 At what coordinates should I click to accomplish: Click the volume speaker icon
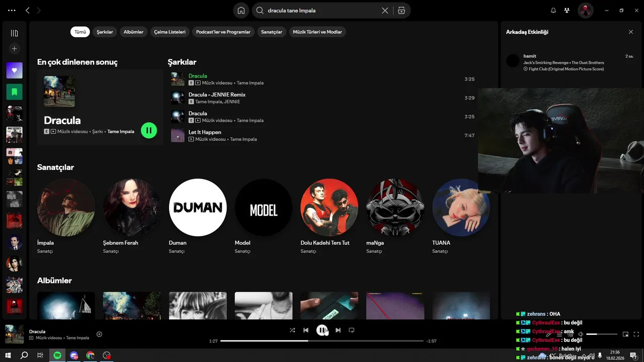point(580,334)
